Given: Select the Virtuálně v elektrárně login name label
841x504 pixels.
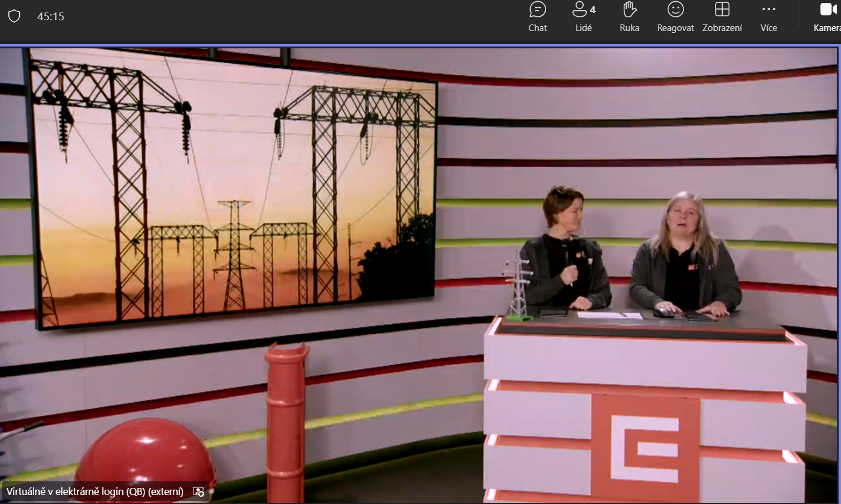Looking at the screenshot, I should point(95,491).
